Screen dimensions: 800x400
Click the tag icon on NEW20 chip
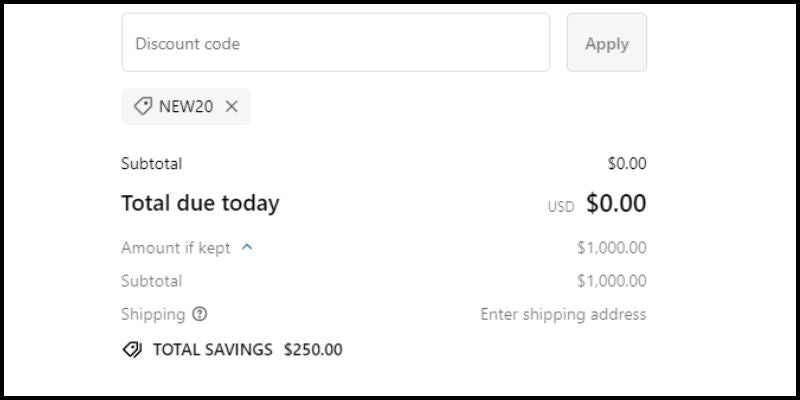coord(143,106)
